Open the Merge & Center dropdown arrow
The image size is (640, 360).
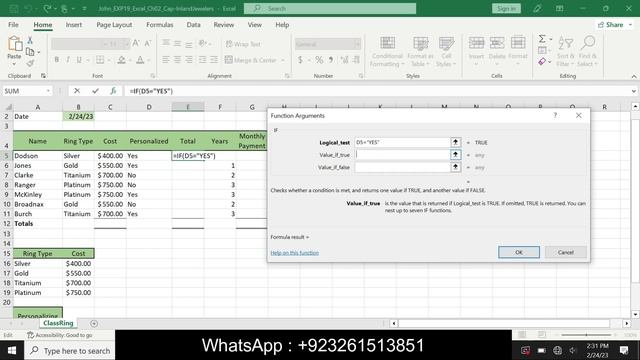click(283, 60)
